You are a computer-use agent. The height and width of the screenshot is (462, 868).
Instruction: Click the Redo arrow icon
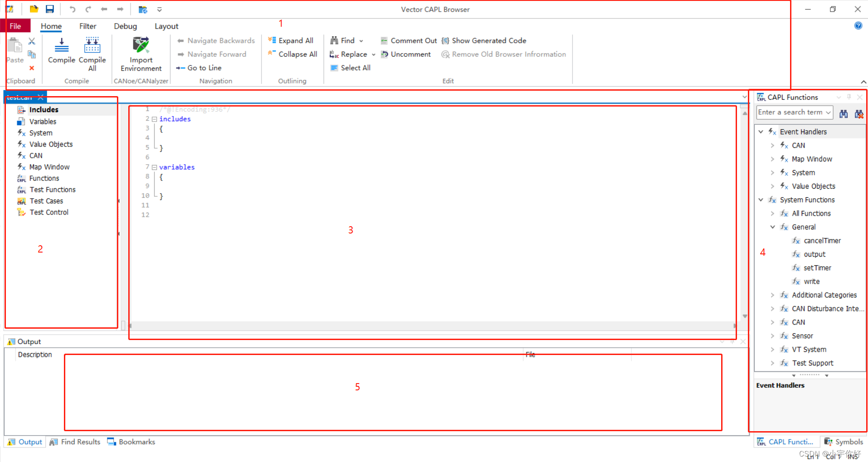click(x=88, y=9)
